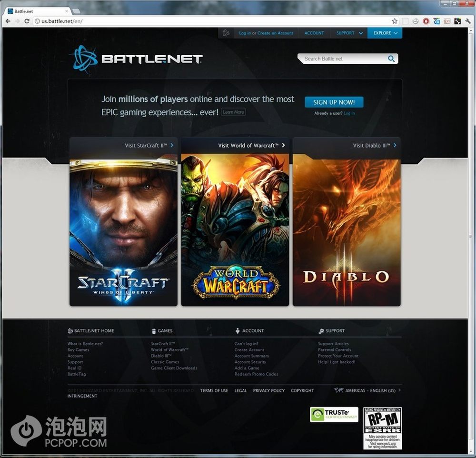Open the Chrome wrench menu
The width and height of the screenshot is (476, 458).
[x=468, y=21]
